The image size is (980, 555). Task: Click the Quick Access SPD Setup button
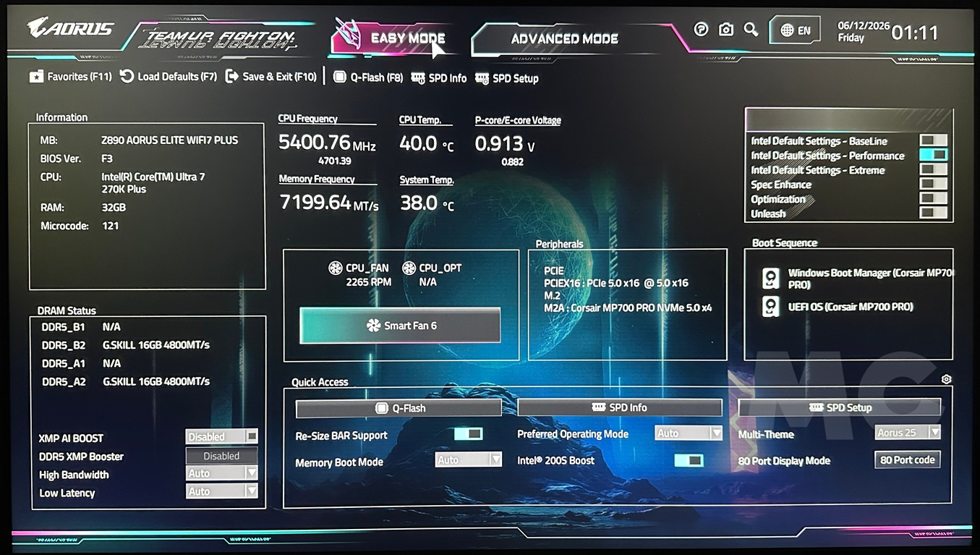point(840,407)
